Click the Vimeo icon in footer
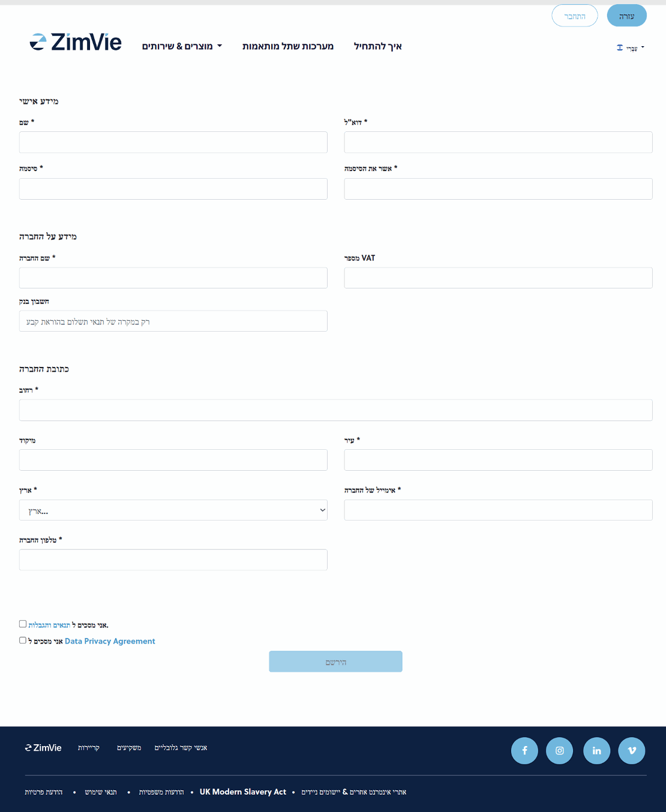This screenshot has width=666, height=812. click(x=631, y=750)
